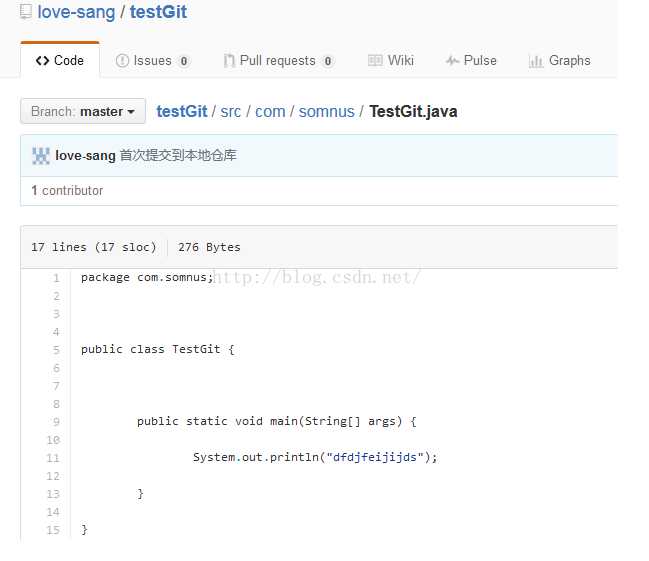649x561 pixels.
Task: Click the 1 contributor link
Action: [67, 190]
